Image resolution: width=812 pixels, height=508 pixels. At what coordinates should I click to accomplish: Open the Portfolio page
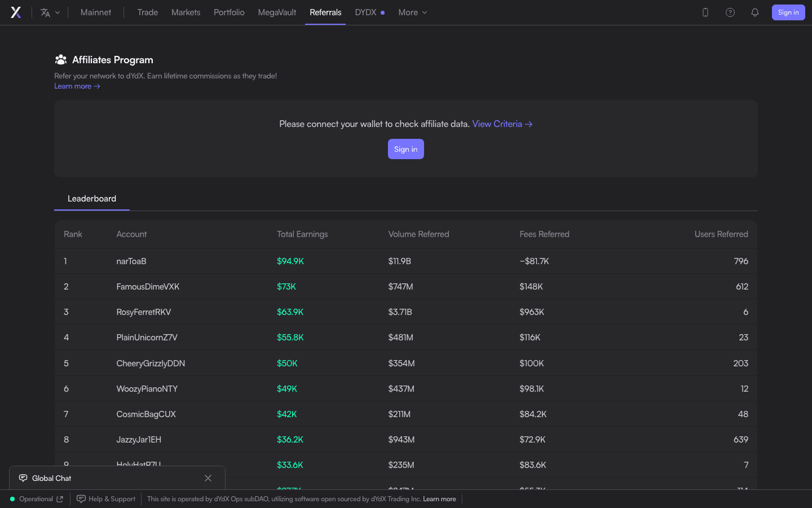tap(229, 12)
